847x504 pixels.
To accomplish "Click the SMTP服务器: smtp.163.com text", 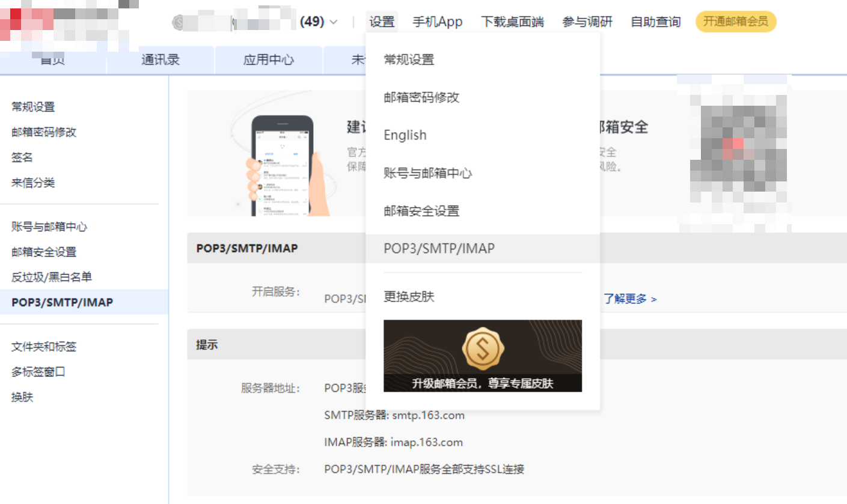I will [394, 415].
